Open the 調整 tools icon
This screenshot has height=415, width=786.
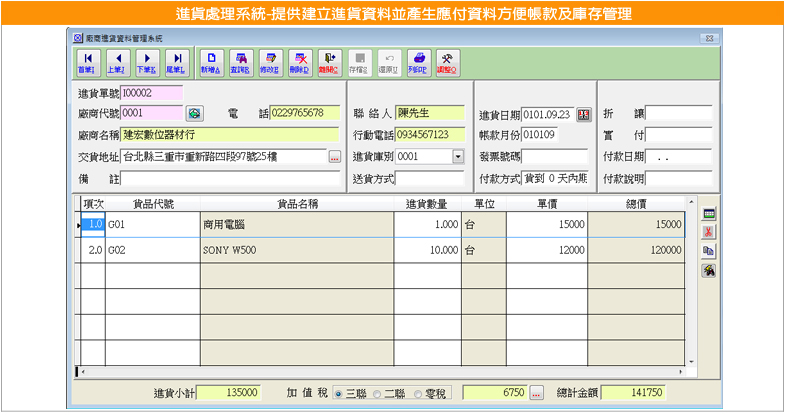point(449,63)
